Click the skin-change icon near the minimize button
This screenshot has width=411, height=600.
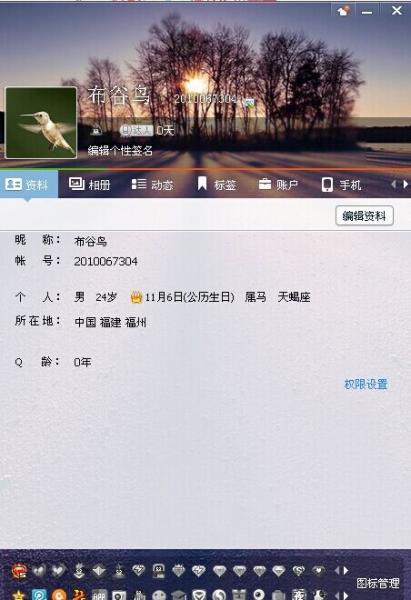click(343, 10)
